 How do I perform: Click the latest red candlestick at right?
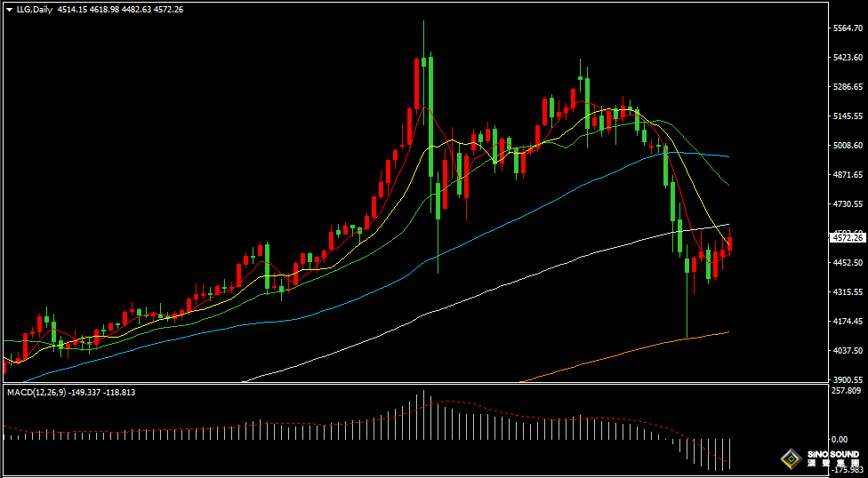coord(729,243)
